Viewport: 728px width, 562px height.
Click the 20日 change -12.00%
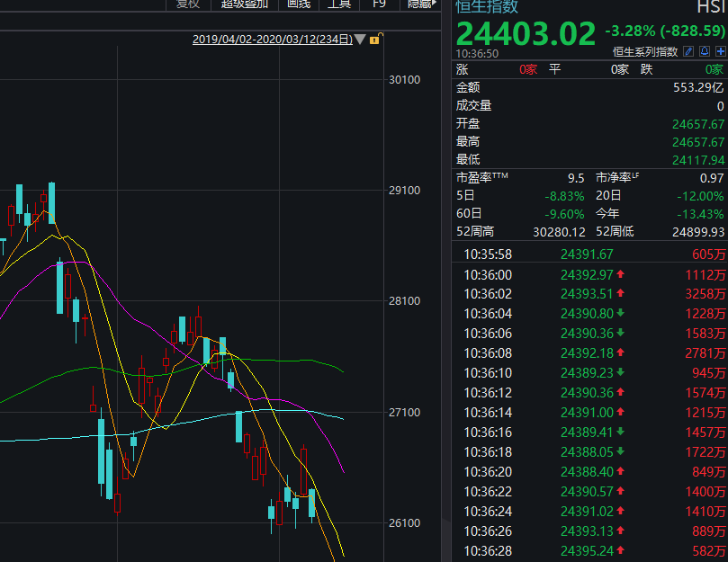700,196
